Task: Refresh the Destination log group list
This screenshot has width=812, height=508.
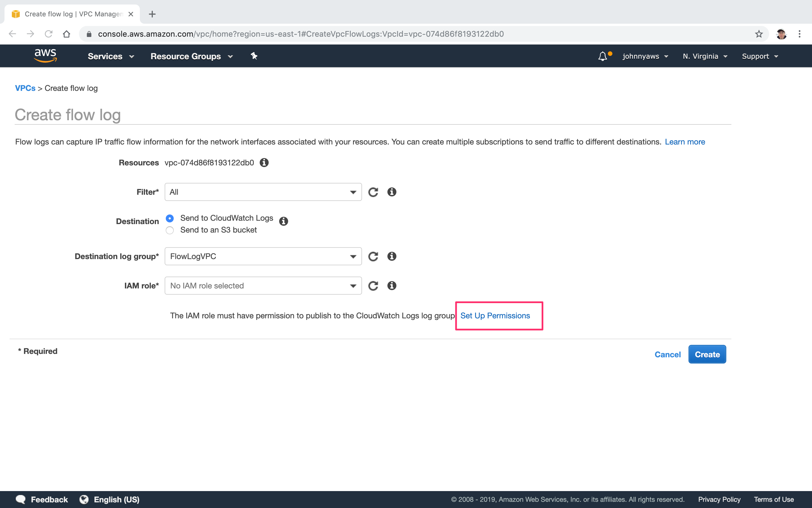Action: [373, 256]
